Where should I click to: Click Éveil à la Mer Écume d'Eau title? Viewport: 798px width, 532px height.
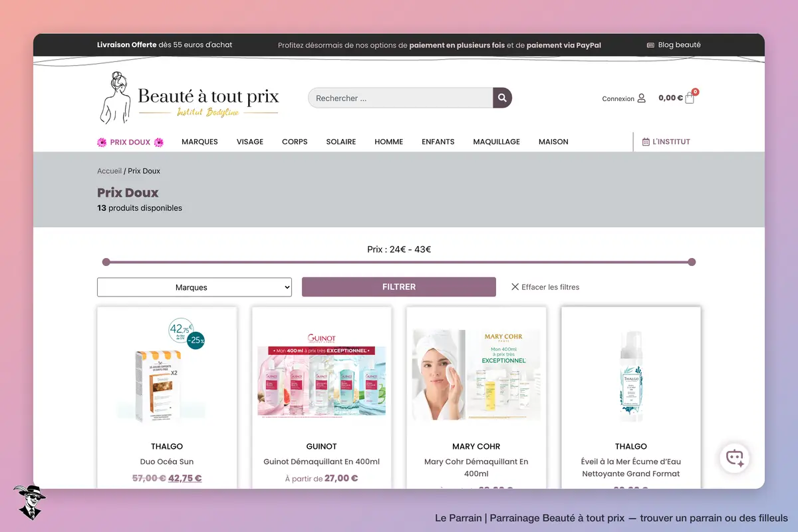[631, 467]
